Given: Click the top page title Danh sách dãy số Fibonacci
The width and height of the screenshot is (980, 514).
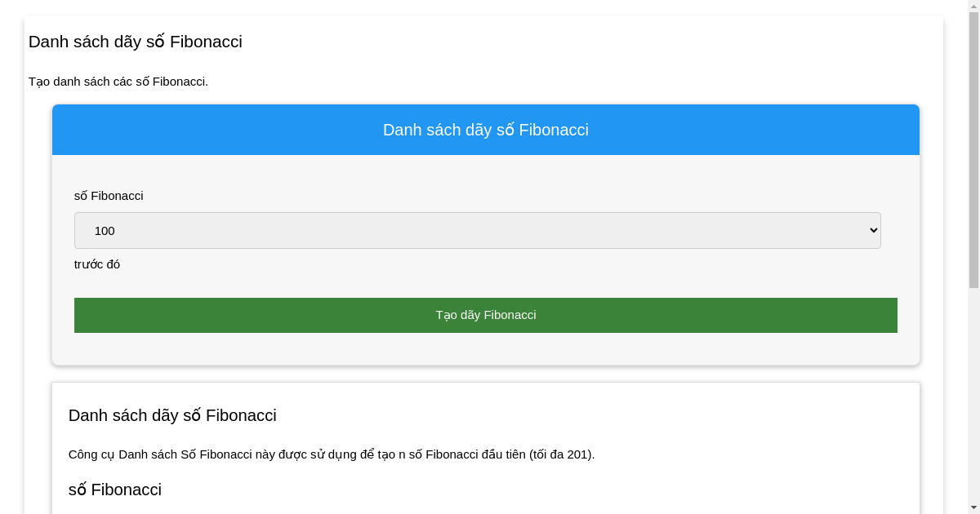Looking at the screenshot, I should (x=135, y=42).
